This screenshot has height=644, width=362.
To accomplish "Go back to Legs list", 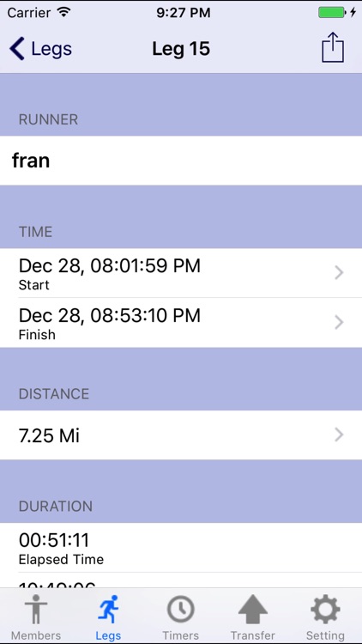I will pyautogui.click(x=40, y=48).
